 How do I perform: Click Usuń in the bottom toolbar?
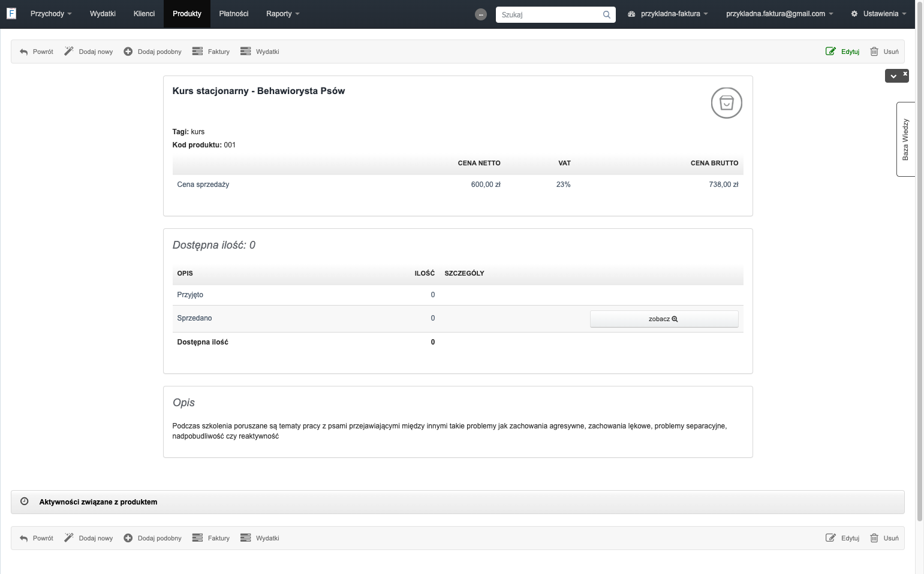(884, 538)
